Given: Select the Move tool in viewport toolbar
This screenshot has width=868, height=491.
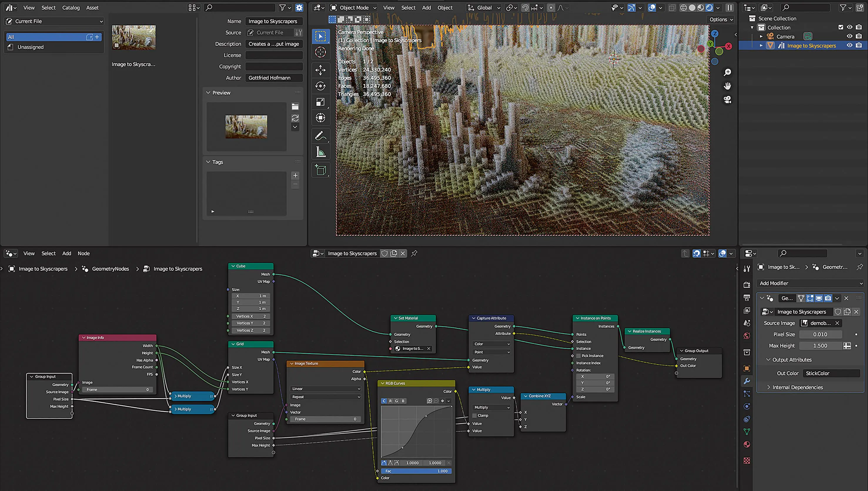Looking at the screenshot, I should (320, 70).
